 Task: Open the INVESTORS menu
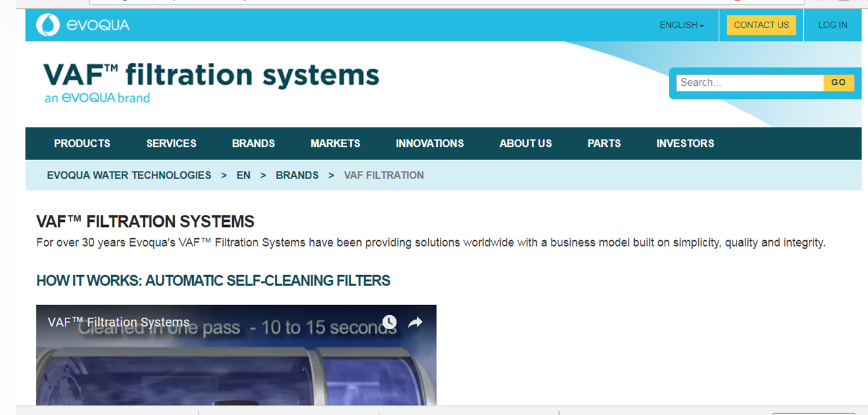coord(685,144)
